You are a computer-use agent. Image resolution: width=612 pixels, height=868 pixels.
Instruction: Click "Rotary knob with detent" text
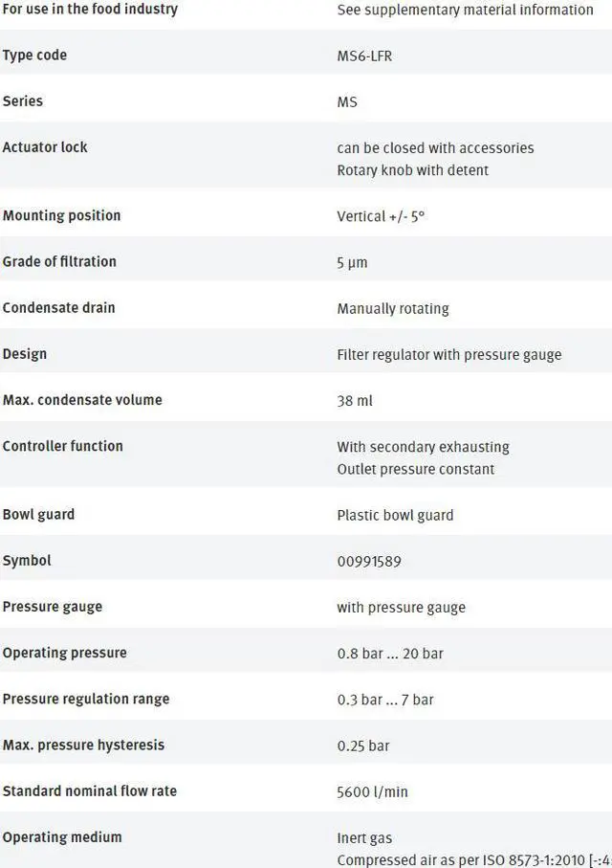pos(412,170)
